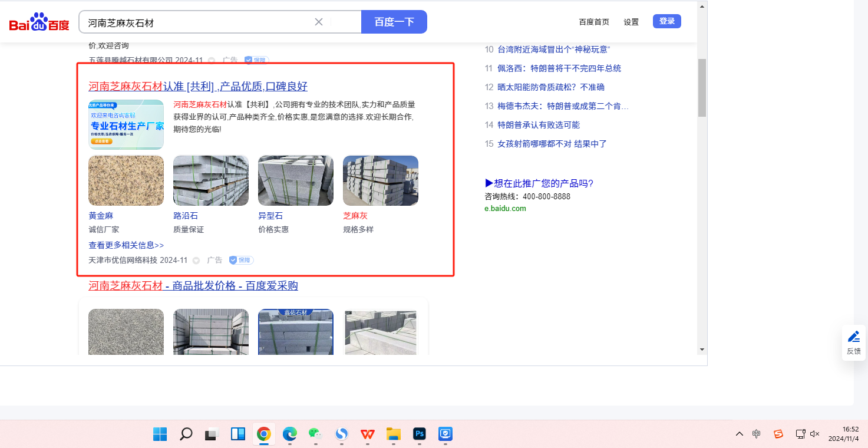Open the 路沿石 stone image
Screen dimensions: 868x448
tap(211, 180)
